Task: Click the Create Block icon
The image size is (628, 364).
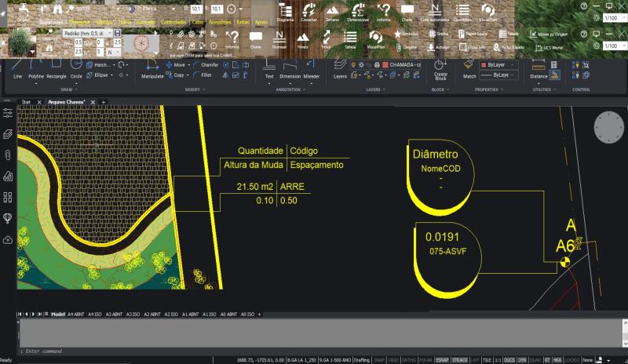Action: 440,69
